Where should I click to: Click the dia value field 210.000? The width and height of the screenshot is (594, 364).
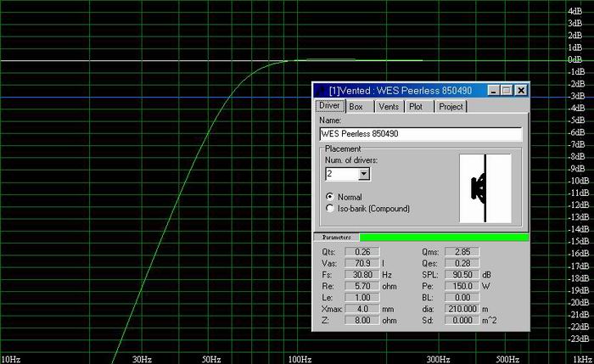tap(462, 309)
